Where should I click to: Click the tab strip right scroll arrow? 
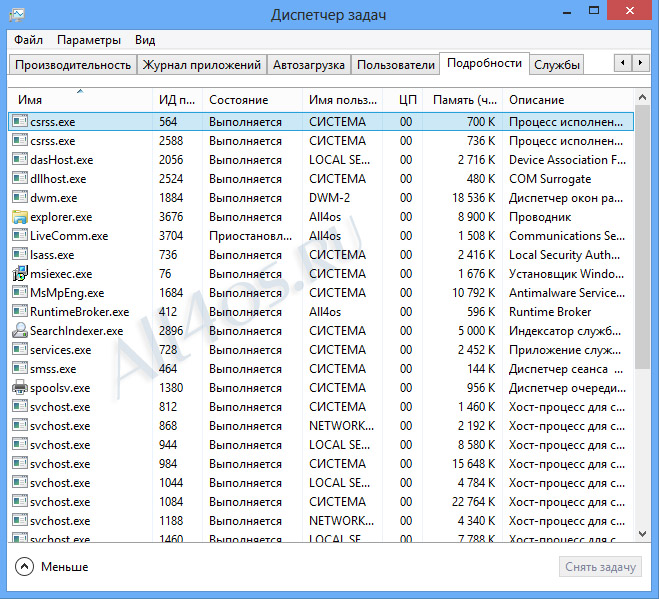(x=641, y=63)
